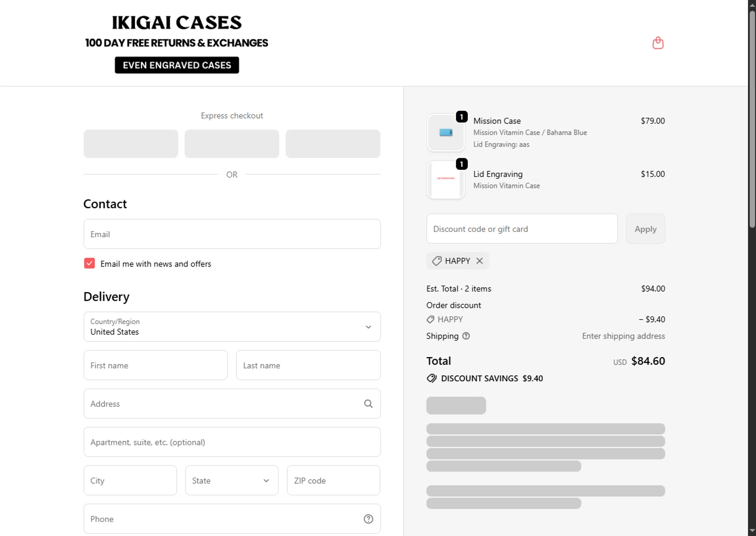Click the Lid Engraving product thumbnail
The height and width of the screenshot is (536, 756).
[x=446, y=180]
